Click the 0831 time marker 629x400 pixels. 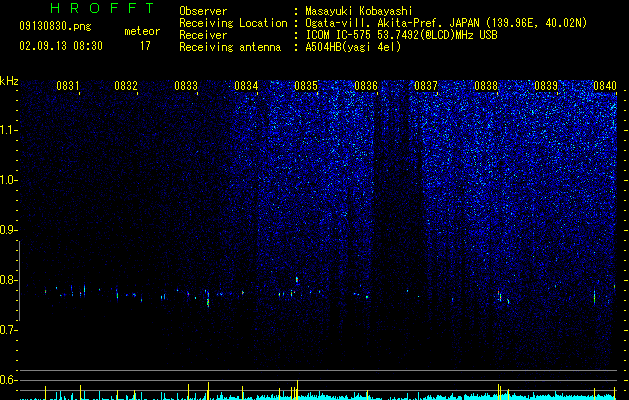(x=67, y=86)
